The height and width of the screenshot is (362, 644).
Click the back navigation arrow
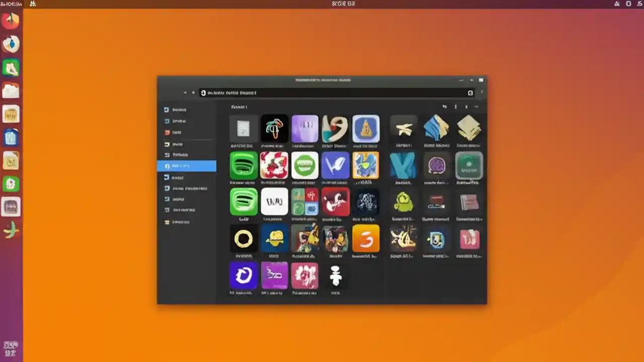[185, 93]
